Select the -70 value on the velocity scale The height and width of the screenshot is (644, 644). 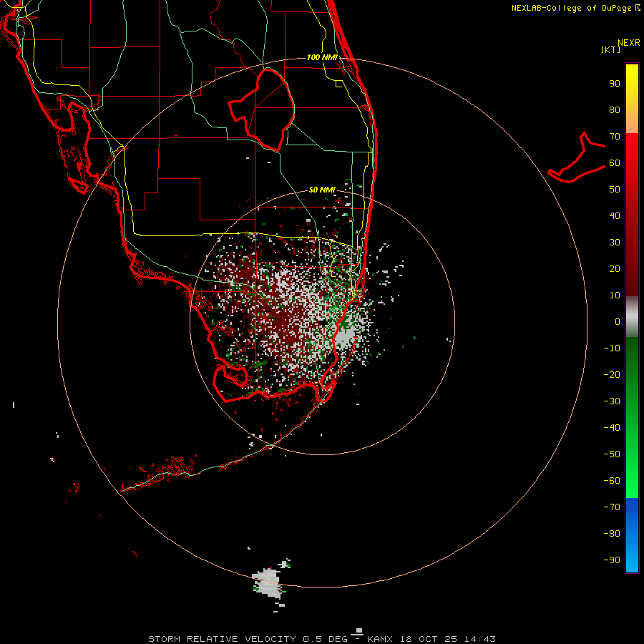pyautogui.click(x=612, y=507)
